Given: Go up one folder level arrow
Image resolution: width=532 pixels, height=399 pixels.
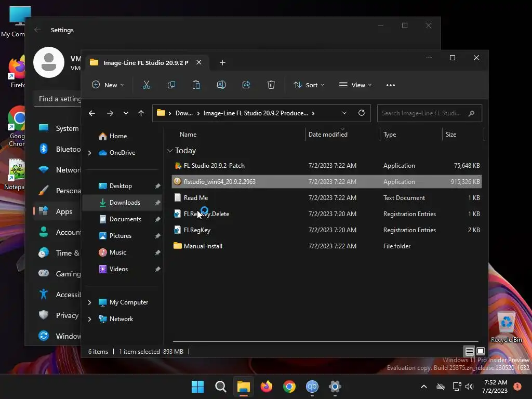Looking at the screenshot, I should tap(141, 113).
